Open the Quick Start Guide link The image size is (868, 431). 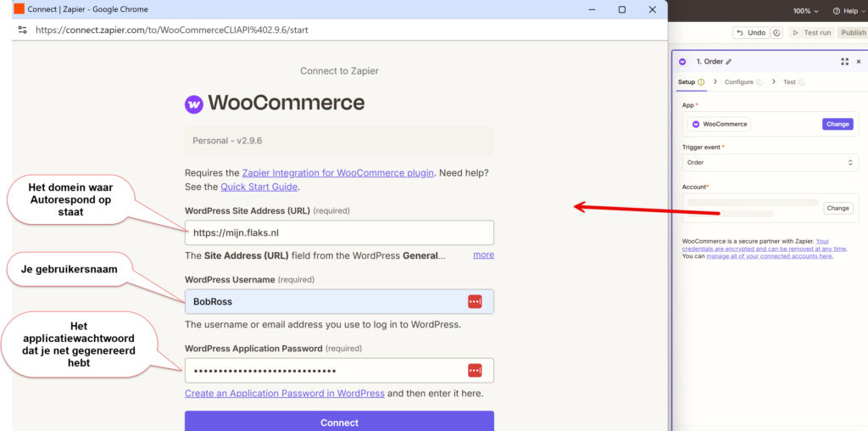pos(259,188)
